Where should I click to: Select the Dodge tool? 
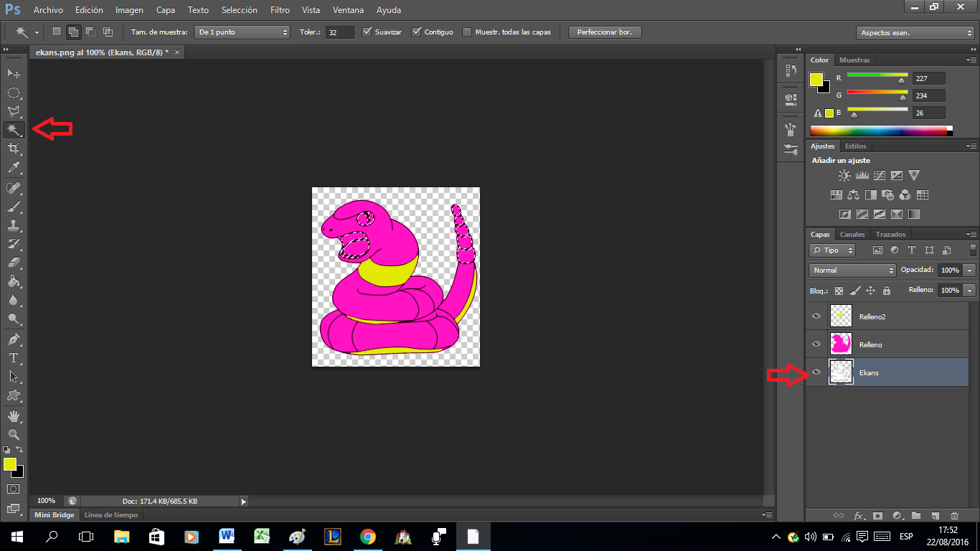pos(14,319)
